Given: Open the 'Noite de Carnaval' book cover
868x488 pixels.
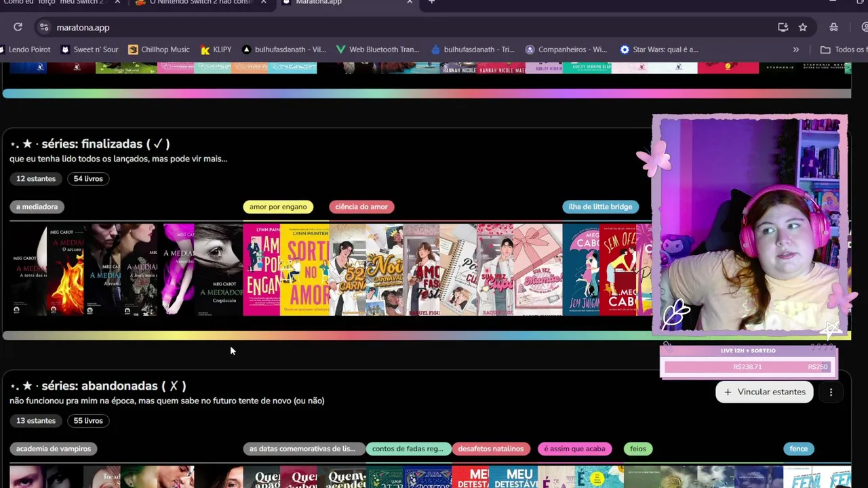Looking at the screenshot, I should [384, 270].
